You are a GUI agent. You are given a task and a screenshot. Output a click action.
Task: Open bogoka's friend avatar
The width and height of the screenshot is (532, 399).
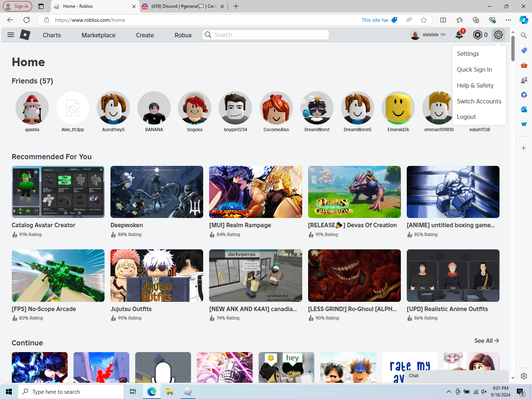point(195,108)
